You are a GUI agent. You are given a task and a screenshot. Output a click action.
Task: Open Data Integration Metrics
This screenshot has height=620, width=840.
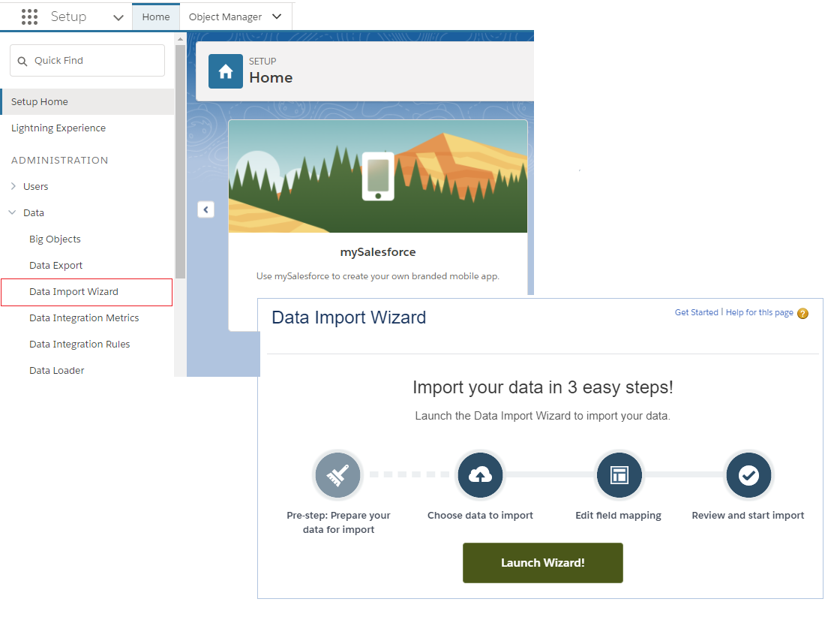(84, 318)
